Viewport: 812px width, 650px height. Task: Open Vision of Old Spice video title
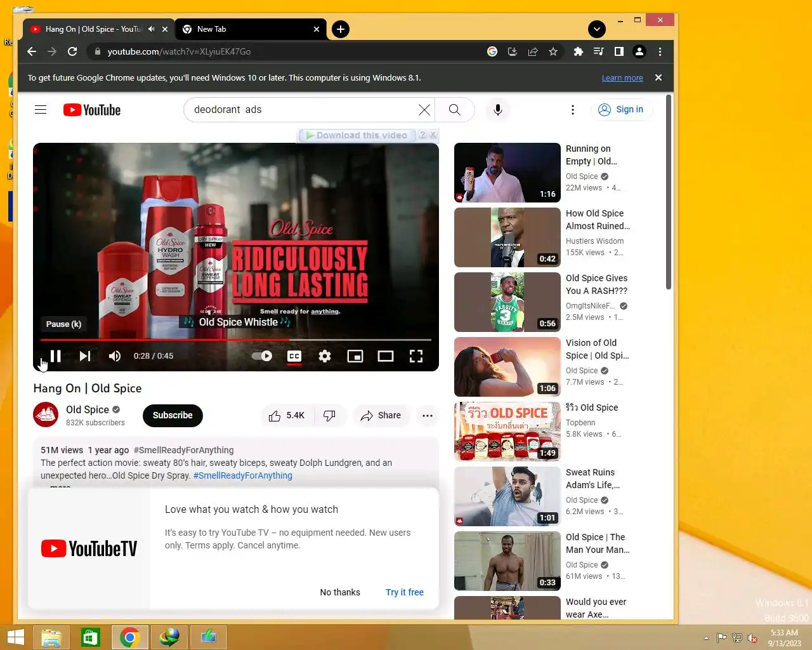pyautogui.click(x=597, y=349)
